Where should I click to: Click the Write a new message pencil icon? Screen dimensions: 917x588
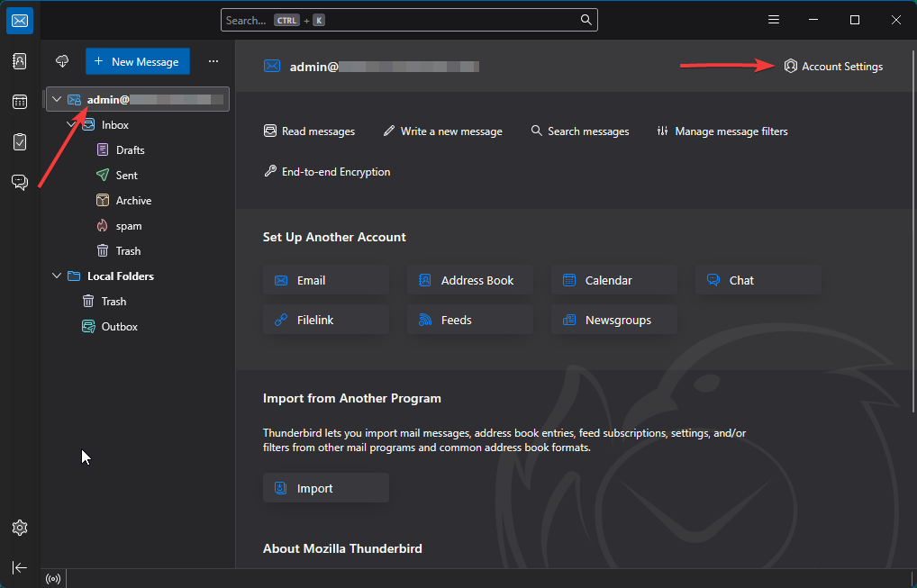[389, 131]
